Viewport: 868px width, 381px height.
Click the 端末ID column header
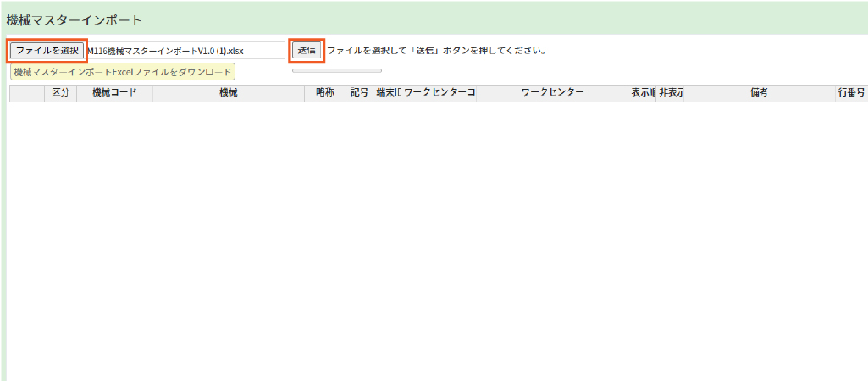386,93
